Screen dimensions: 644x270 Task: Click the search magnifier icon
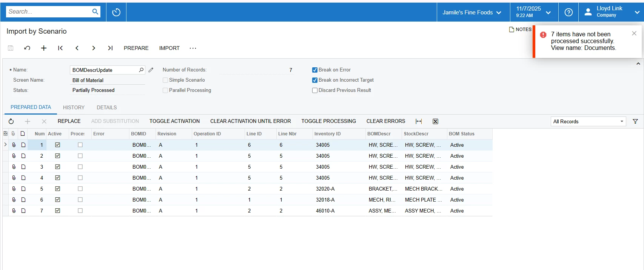[x=95, y=12]
